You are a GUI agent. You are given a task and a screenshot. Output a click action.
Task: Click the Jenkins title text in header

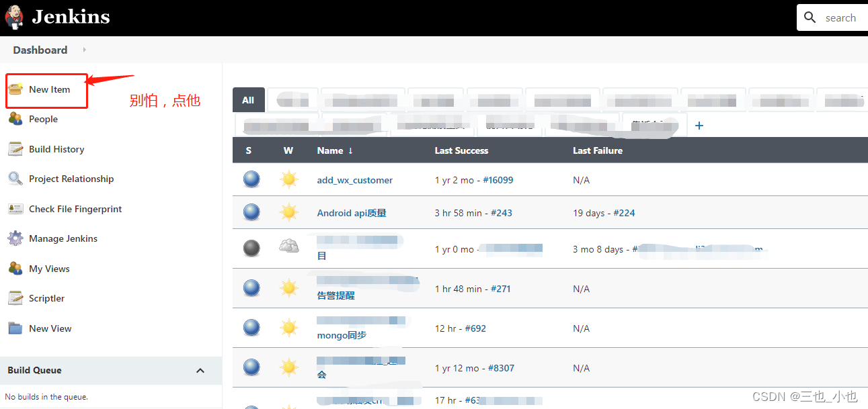71,17
